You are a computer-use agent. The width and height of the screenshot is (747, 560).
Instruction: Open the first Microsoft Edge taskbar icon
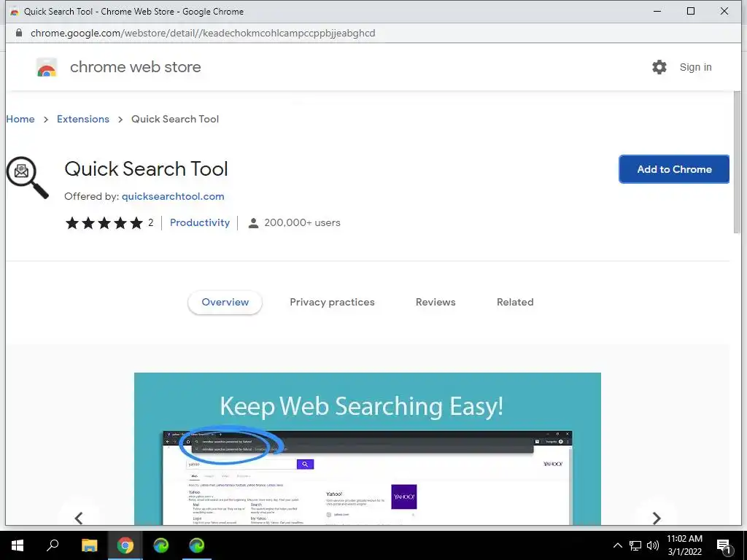[x=161, y=545]
